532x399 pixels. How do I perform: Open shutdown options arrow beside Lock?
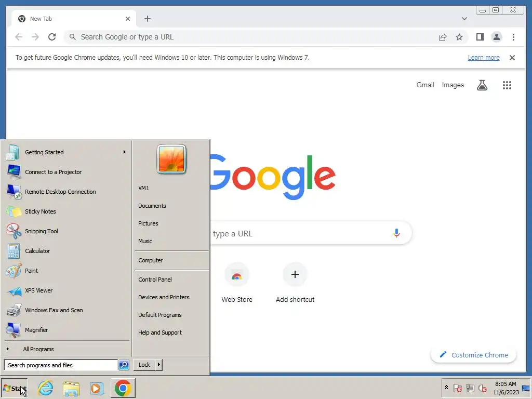pos(159,365)
